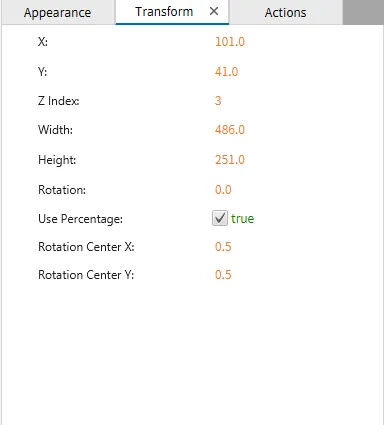The width and height of the screenshot is (384, 425).
Task: Click the X value 101.0 field
Action: (x=230, y=42)
